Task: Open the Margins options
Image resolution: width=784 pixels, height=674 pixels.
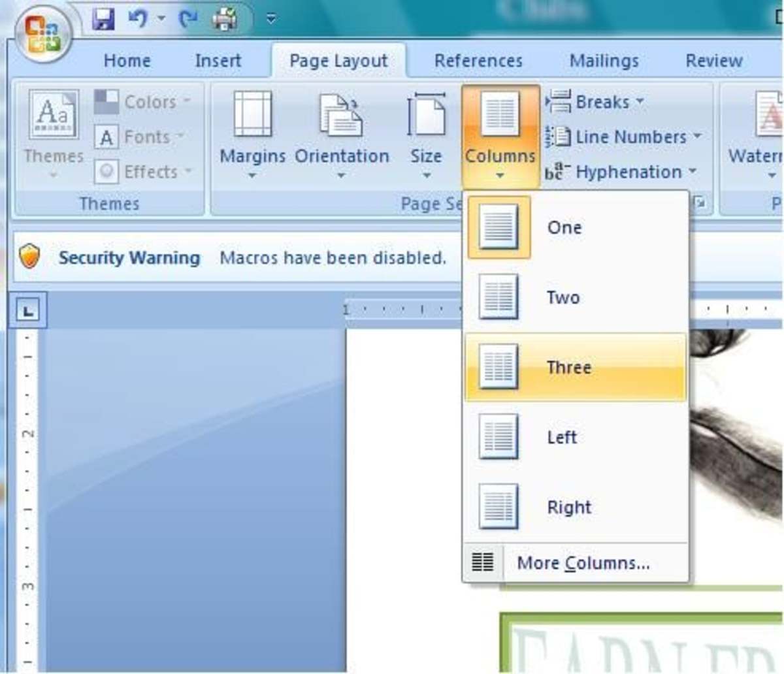Action: (252, 133)
